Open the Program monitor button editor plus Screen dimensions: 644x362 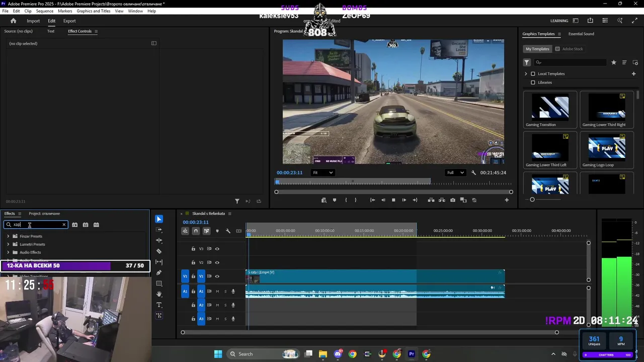(x=507, y=200)
